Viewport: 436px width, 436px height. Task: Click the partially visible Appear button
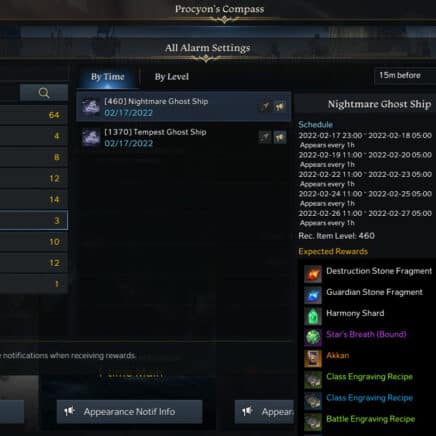pos(264,412)
